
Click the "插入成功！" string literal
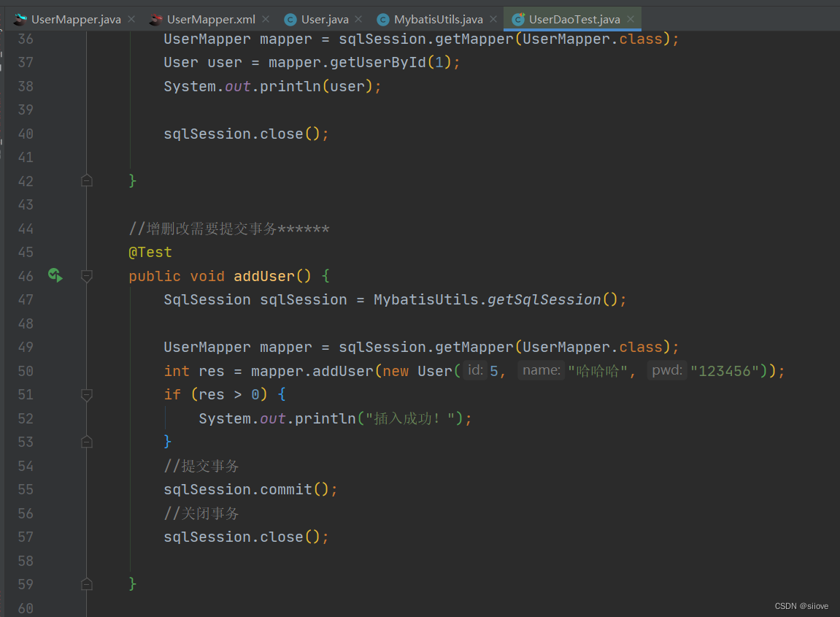pyautogui.click(x=410, y=418)
